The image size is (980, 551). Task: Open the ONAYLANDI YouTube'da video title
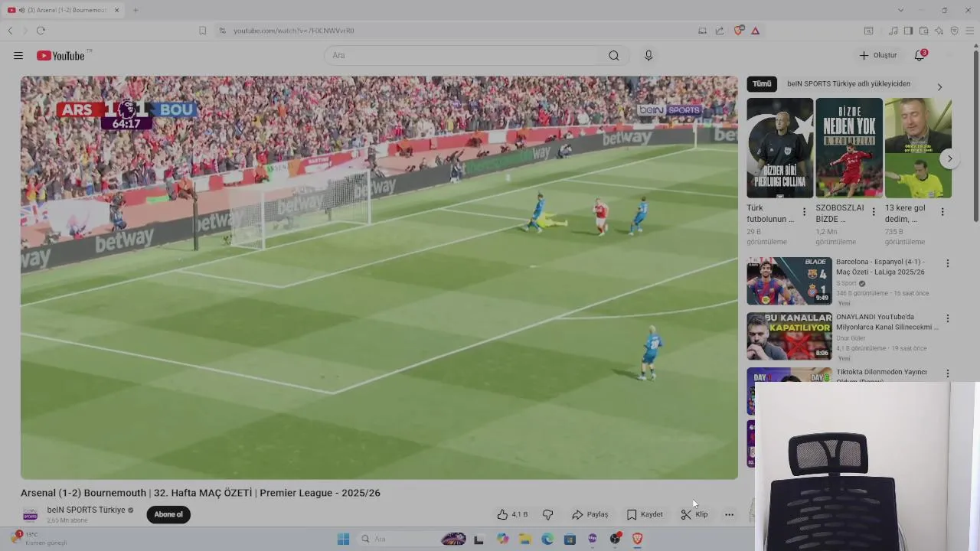point(887,322)
